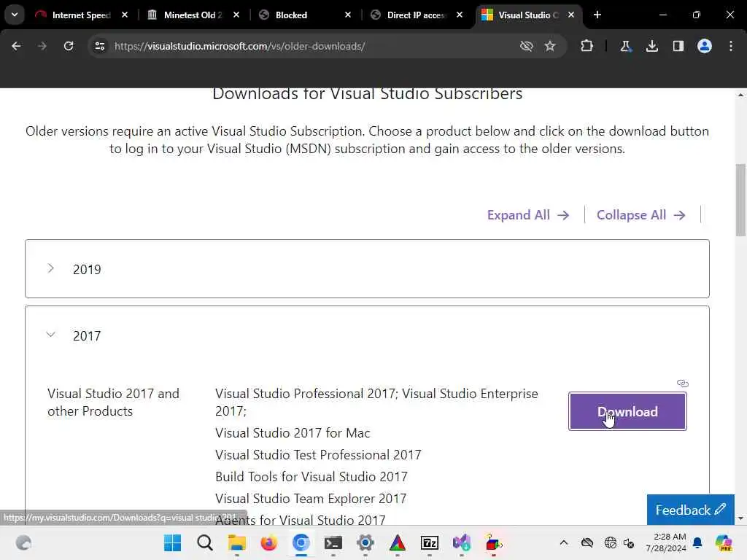This screenshot has width=747, height=560.
Task: Open the Settings gear taskbar icon
Action: 365,542
